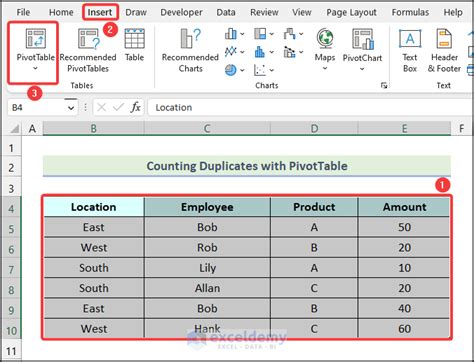This screenshot has height=362, width=474.
Task: Switch to the Draw tab
Action: click(x=136, y=12)
